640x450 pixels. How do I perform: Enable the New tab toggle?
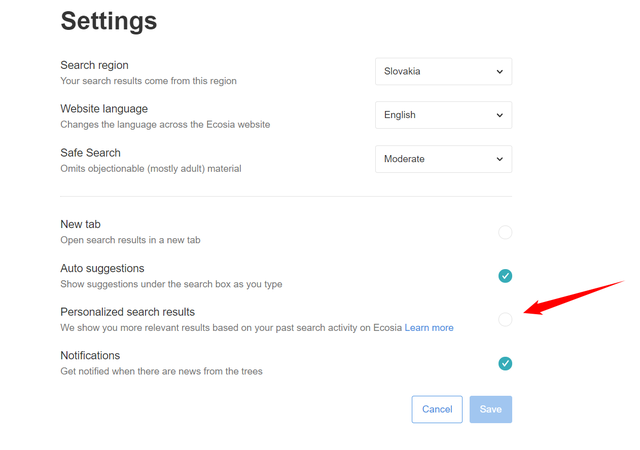505,232
